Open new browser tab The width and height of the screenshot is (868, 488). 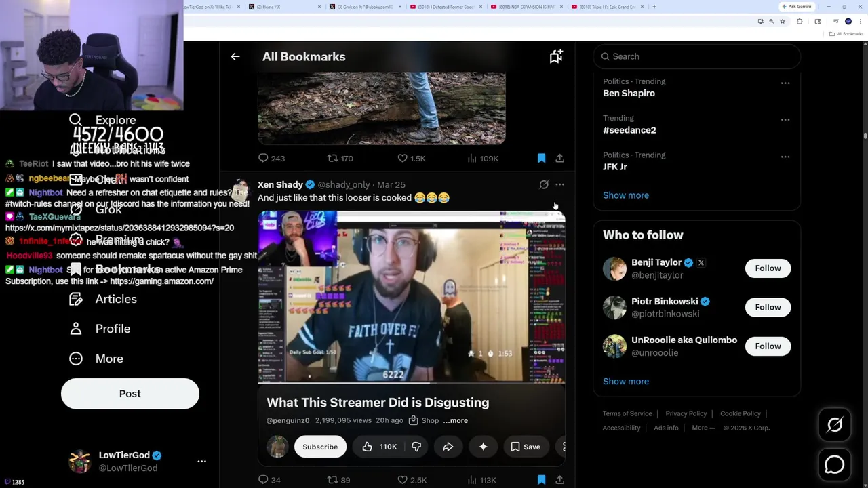coord(654,7)
